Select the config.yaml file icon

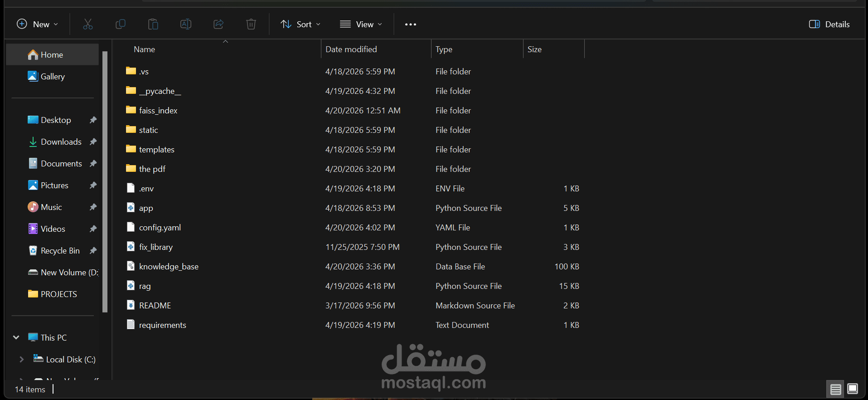click(x=131, y=227)
